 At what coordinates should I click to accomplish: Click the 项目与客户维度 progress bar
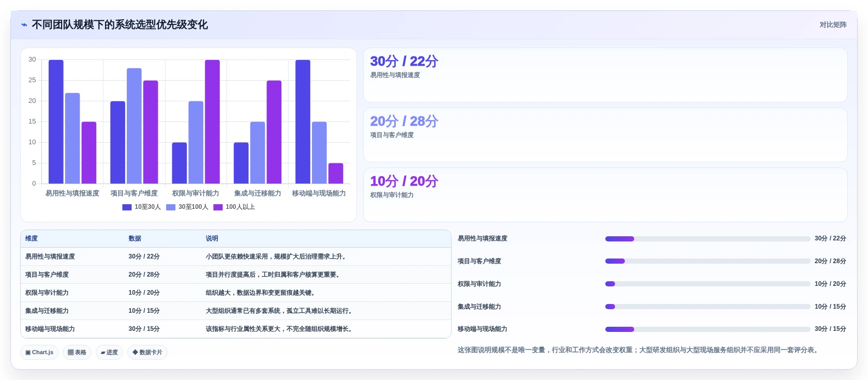(708, 261)
